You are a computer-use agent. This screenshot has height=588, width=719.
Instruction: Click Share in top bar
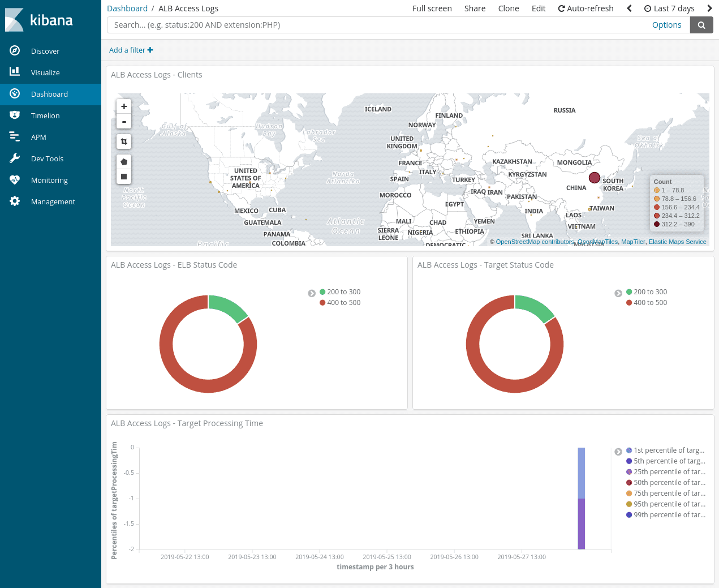[475, 8]
